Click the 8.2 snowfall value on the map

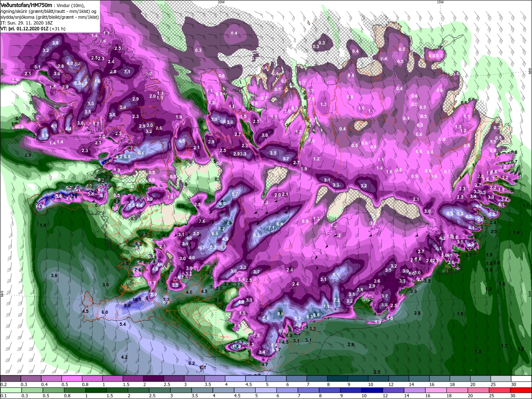click(x=222, y=229)
